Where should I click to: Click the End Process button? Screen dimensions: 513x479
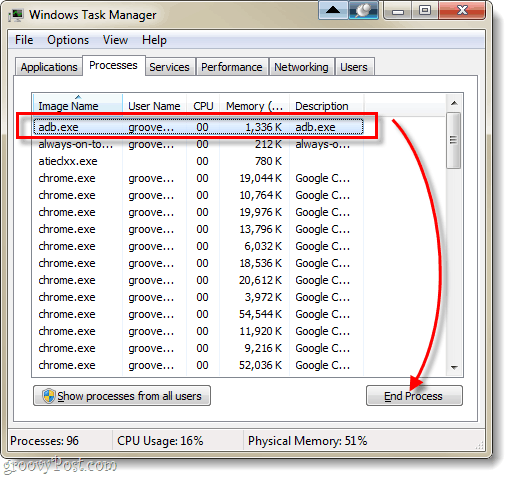[414, 396]
